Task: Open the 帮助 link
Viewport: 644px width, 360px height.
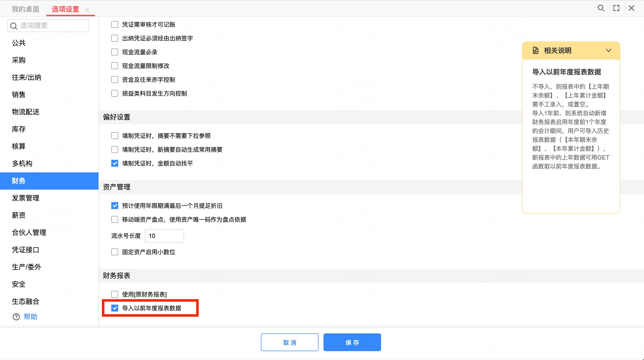Action: pyautogui.click(x=30, y=317)
